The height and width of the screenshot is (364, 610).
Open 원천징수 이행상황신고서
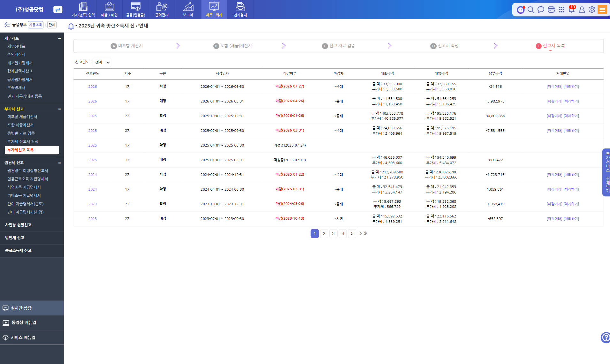(27, 171)
